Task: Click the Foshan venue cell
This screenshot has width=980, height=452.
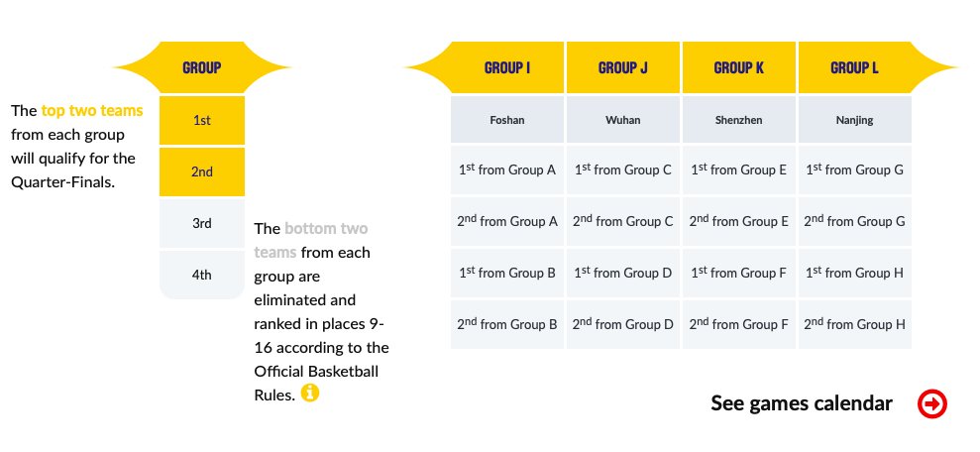Action: pos(507,120)
